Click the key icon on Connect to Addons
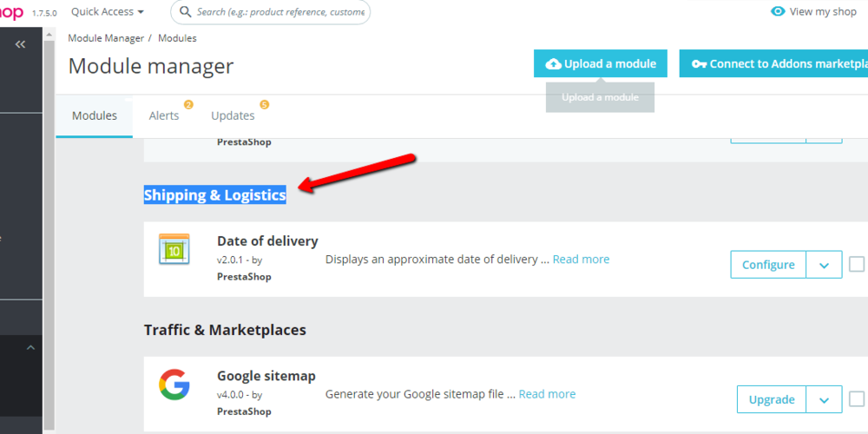This screenshot has height=434, width=868. 699,63
